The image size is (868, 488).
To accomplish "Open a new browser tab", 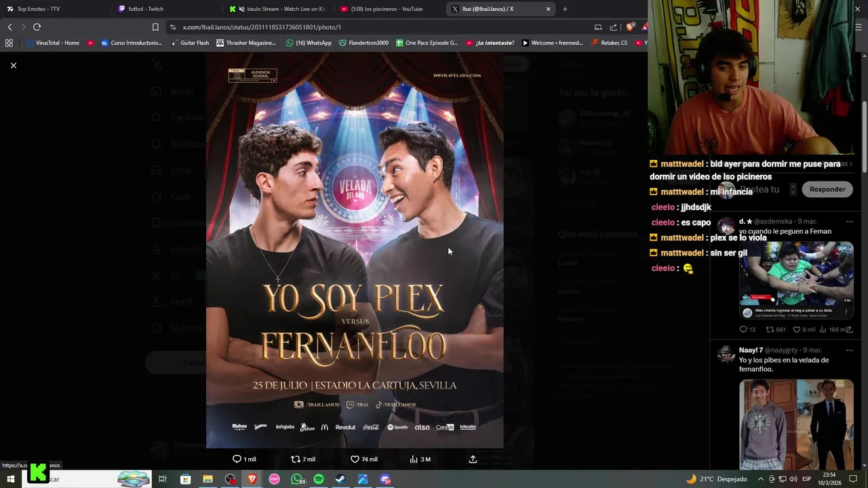I will coord(565,9).
